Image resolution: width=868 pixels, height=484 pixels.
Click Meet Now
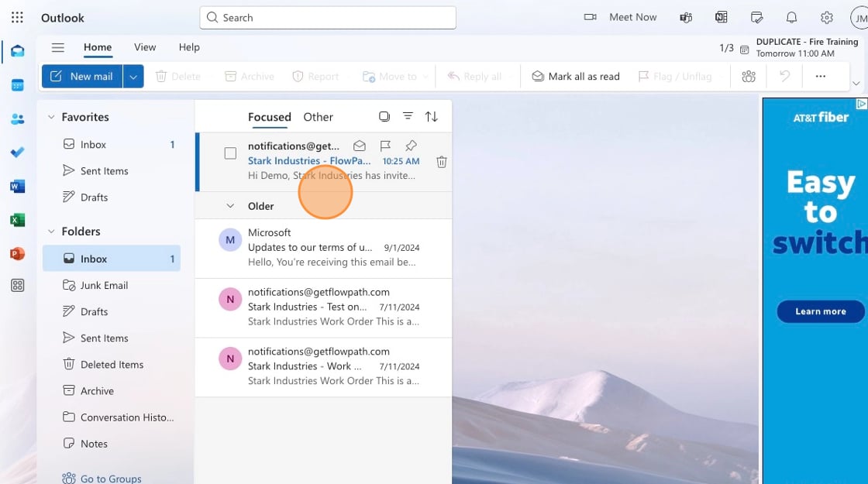pyautogui.click(x=621, y=17)
